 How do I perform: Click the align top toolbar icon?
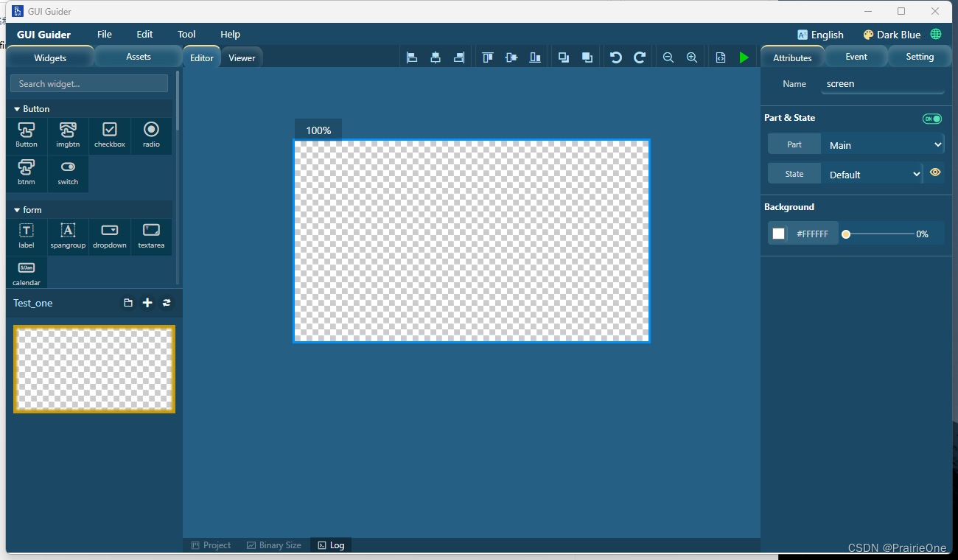click(x=488, y=57)
